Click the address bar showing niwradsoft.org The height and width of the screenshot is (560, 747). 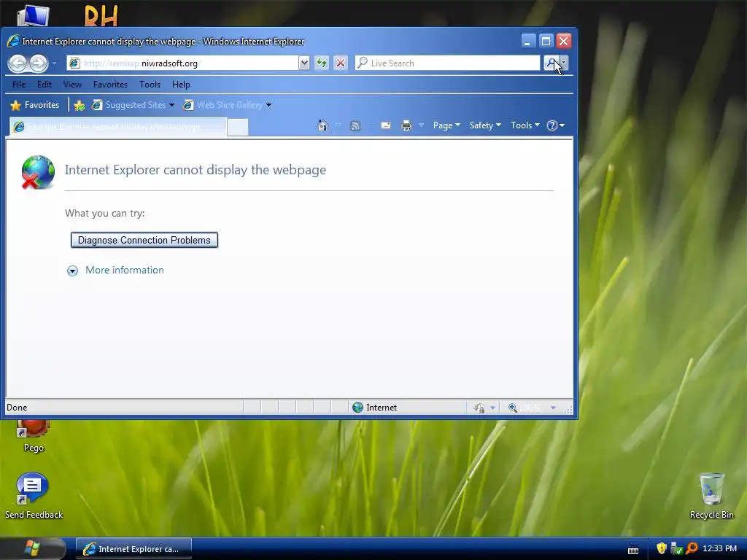coord(182,63)
